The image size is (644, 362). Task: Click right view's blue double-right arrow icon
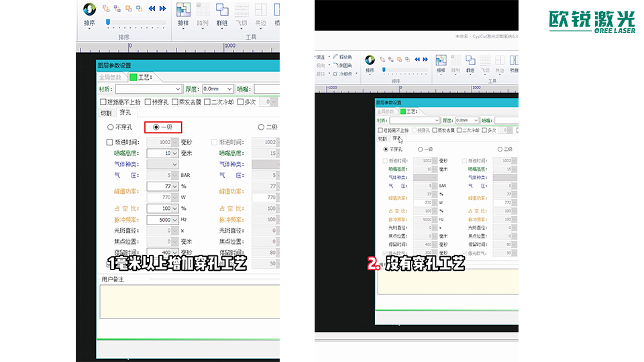425,60
